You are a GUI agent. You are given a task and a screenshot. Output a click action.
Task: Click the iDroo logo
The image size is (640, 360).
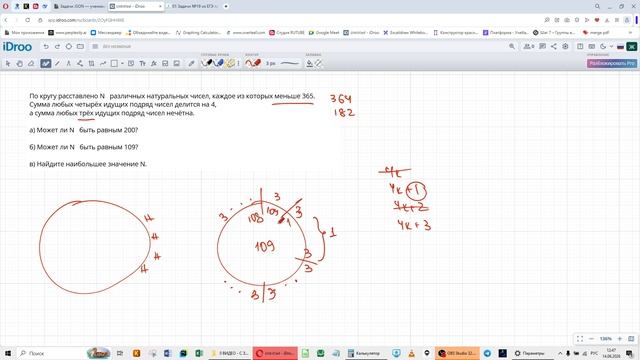click(x=17, y=47)
